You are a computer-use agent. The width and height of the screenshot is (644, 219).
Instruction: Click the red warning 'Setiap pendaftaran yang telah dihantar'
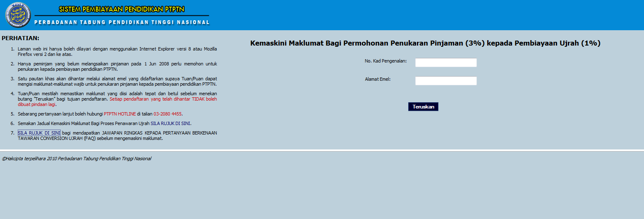(x=117, y=102)
